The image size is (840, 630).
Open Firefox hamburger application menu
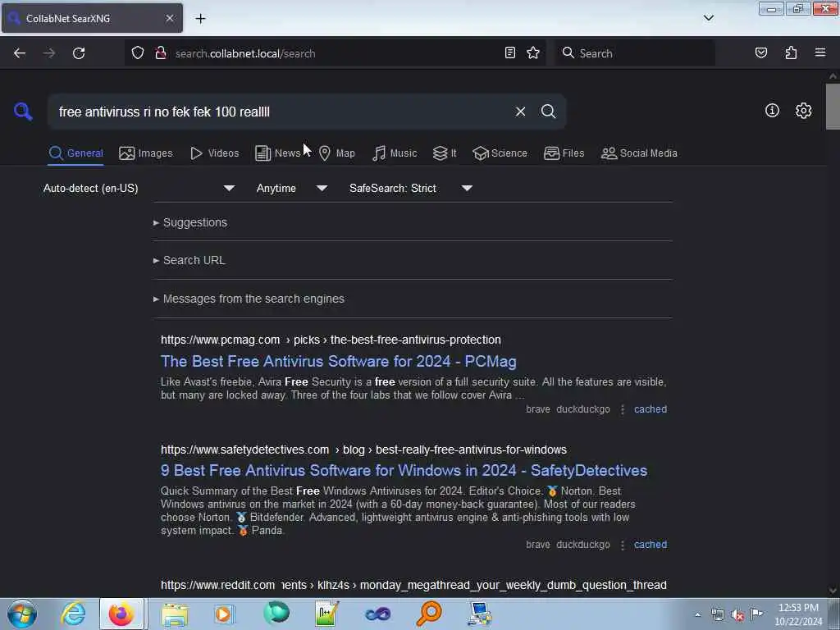coord(820,52)
